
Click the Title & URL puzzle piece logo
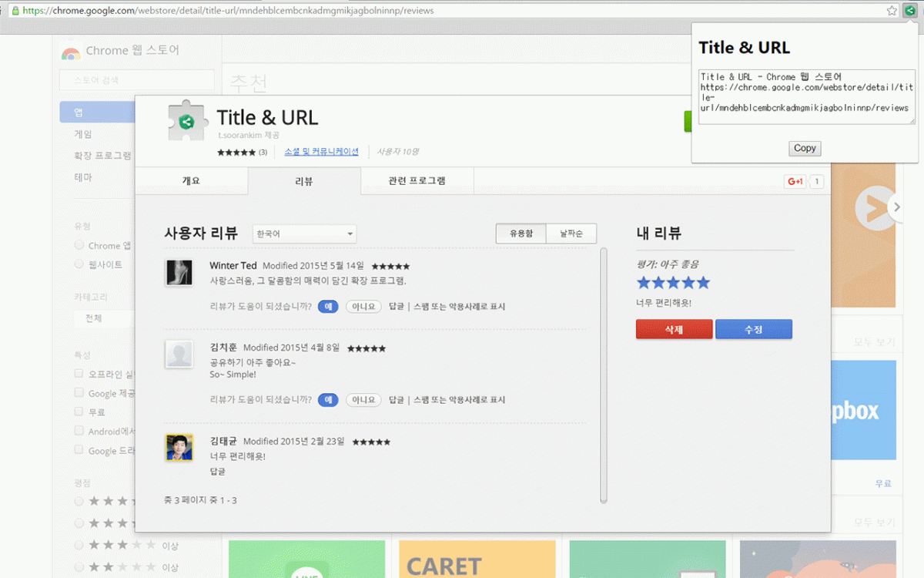186,122
